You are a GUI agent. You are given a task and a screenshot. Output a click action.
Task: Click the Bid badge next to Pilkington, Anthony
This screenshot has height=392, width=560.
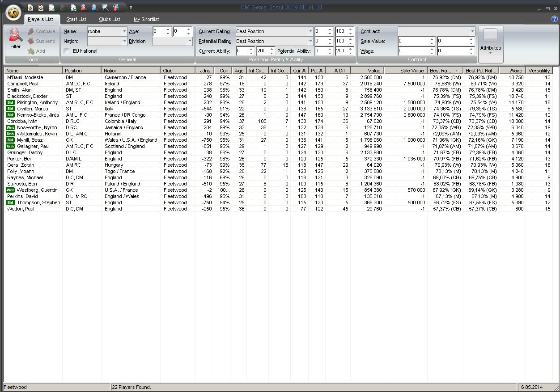coord(10,102)
